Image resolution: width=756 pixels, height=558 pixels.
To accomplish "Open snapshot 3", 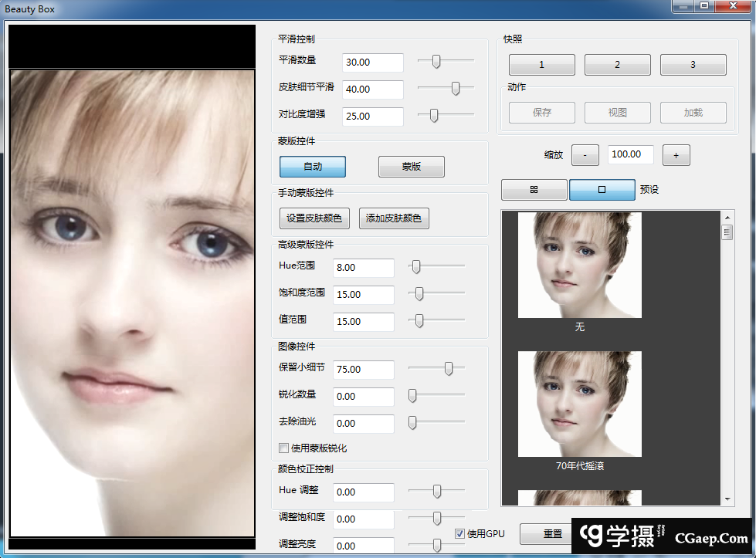I will pos(693,65).
